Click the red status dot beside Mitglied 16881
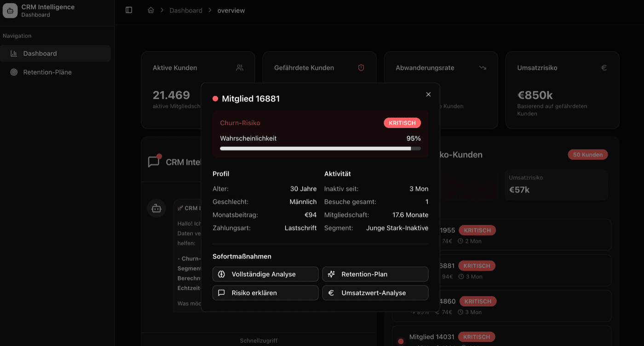 coord(215,99)
